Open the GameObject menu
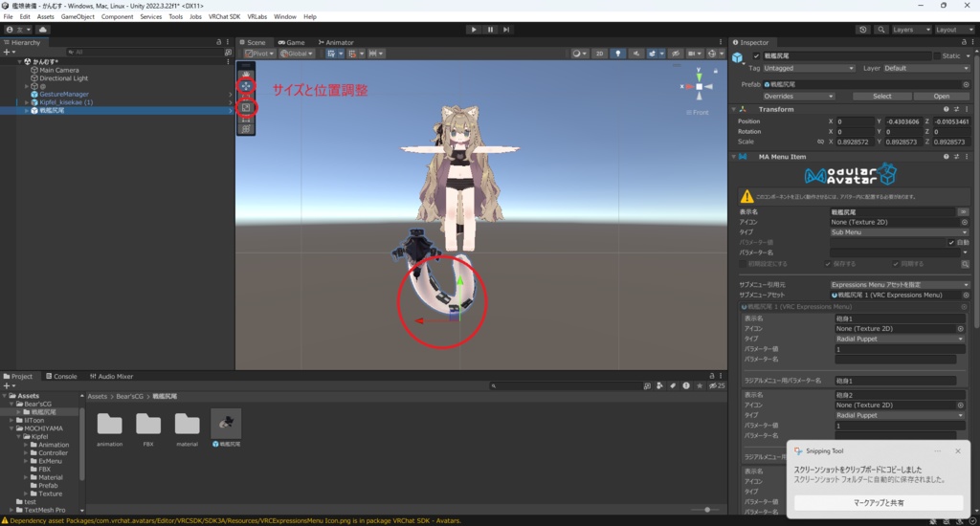The height and width of the screenshot is (526, 980). [x=78, y=17]
